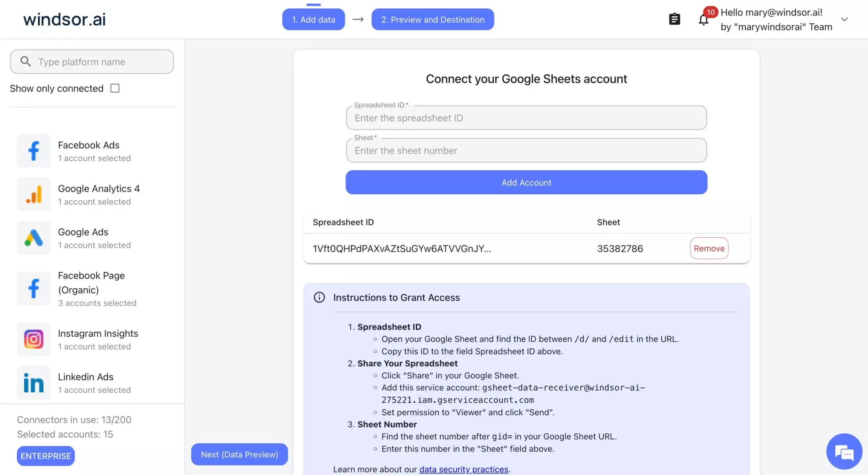
Task: Enable the Show only connected checkbox
Action: [114, 88]
